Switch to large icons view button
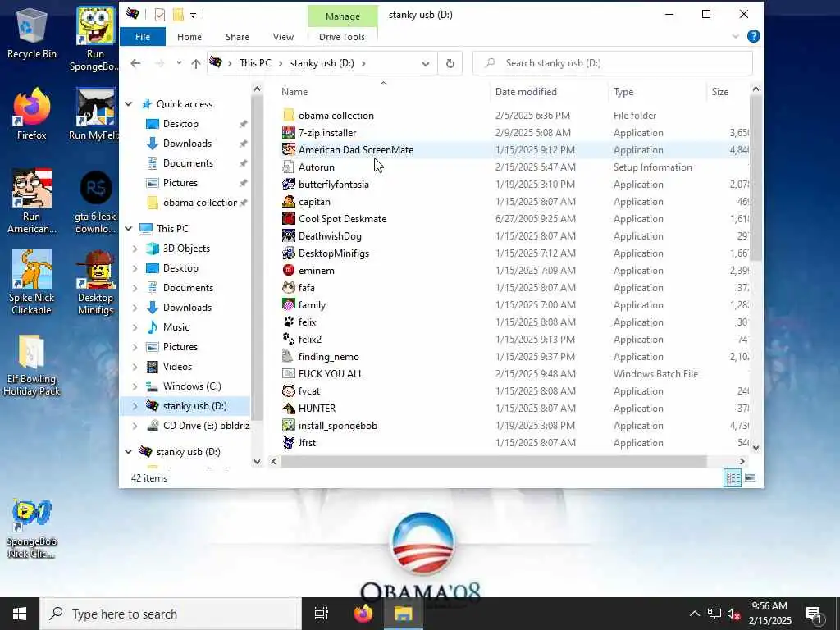This screenshot has width=840, height=630. point(751,477)
